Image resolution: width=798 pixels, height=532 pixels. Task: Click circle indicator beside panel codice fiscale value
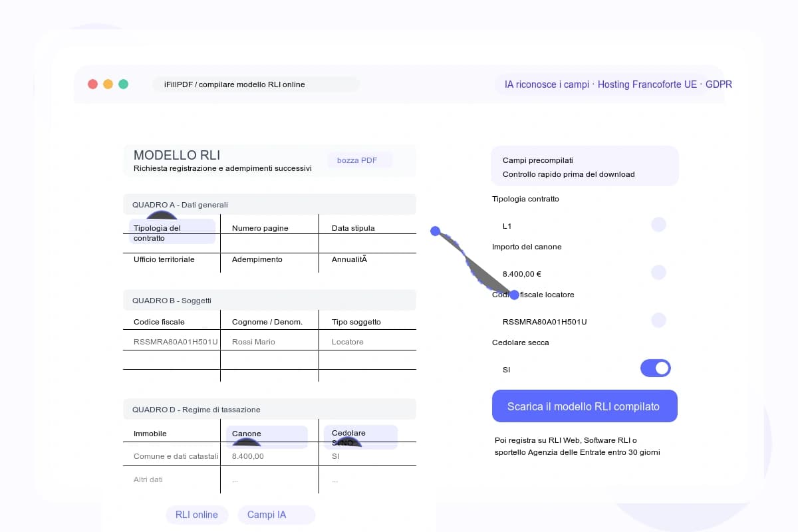click(x=658, y=321)
